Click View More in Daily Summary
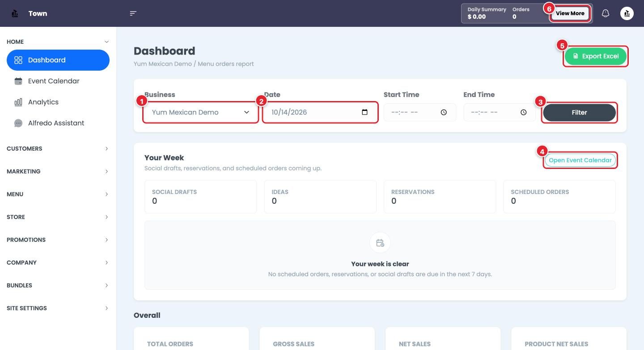 [570, 13]
